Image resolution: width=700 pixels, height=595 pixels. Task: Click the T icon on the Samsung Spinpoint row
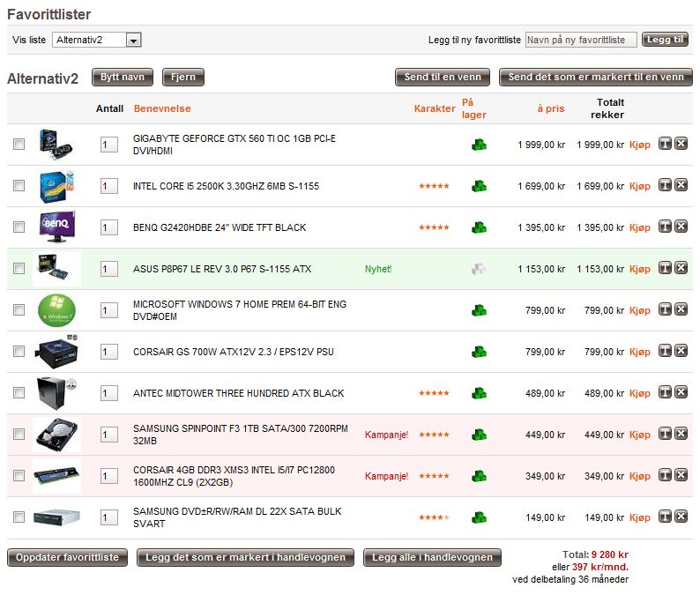[666, 434]
